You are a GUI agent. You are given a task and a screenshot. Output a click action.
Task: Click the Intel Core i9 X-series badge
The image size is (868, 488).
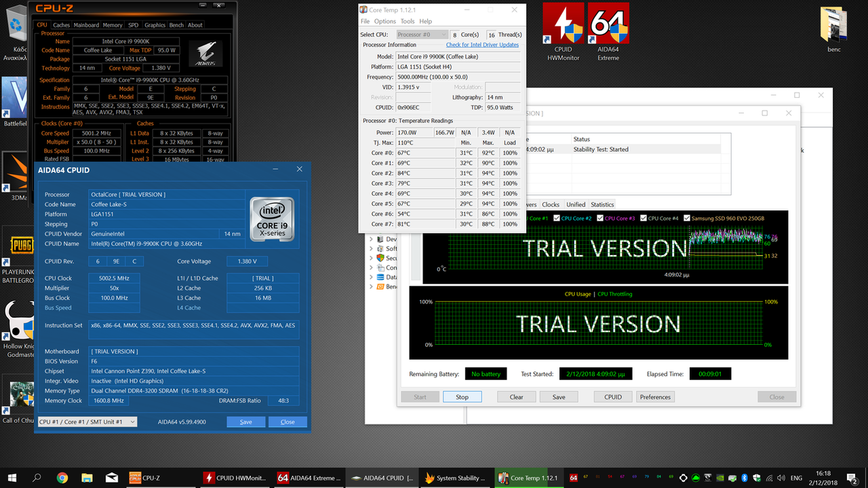(x=272, y=219)
